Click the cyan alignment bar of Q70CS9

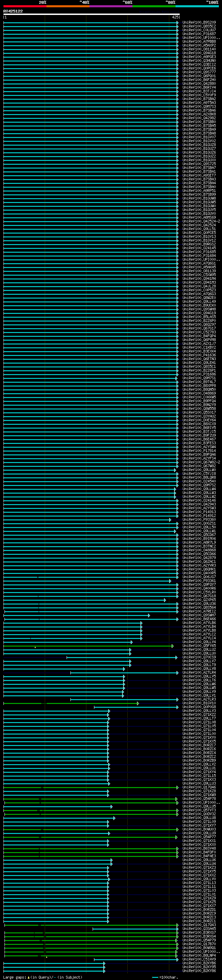coord(122,657)
